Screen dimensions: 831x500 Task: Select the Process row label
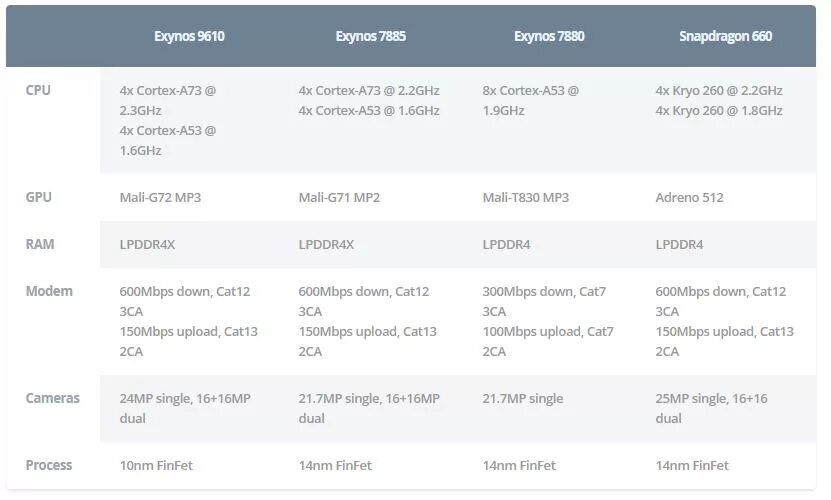point(49,465)
